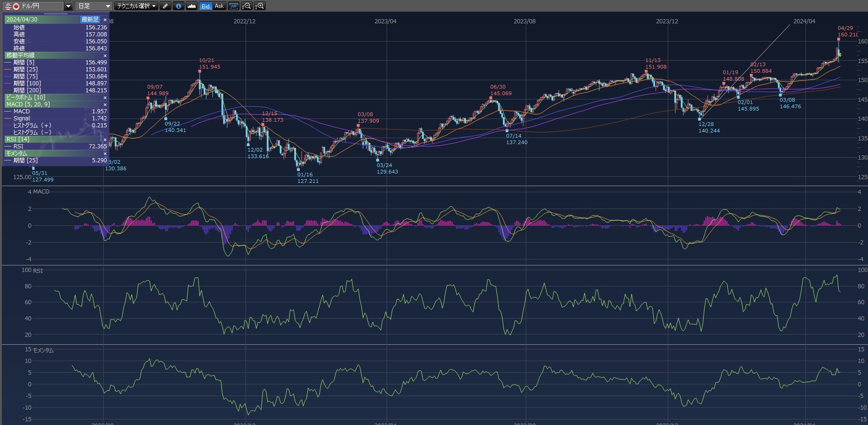Click the 期間 [5] line color swatch
This screenshot has height=425, width=868.
click(8, 63)
